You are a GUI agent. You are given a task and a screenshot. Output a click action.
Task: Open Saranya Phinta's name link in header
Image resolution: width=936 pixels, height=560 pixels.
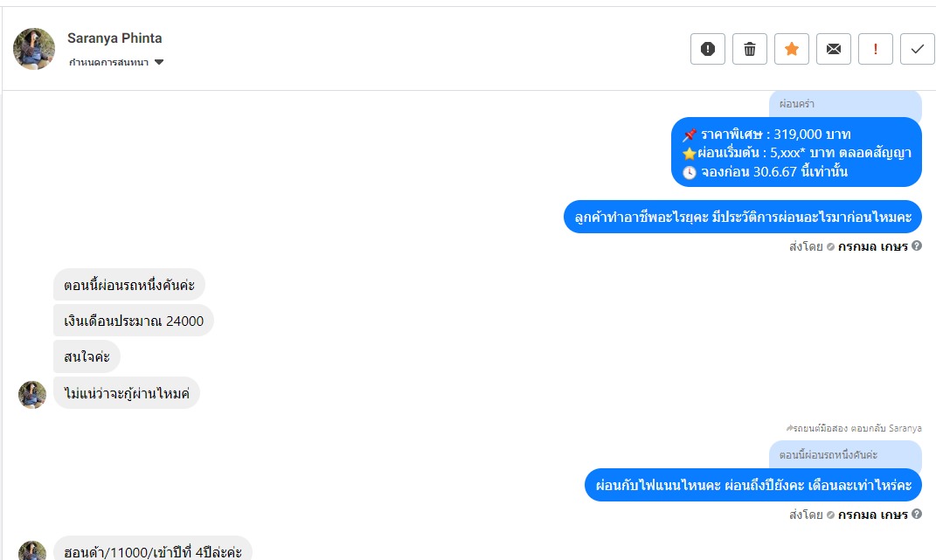[x=114, y=38]
